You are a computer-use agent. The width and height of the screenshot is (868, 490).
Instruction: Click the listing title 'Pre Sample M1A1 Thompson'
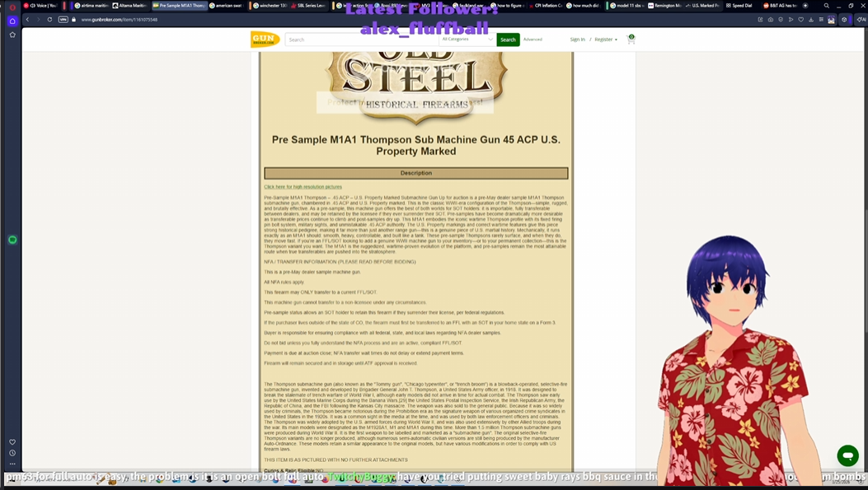pos(415,146)
